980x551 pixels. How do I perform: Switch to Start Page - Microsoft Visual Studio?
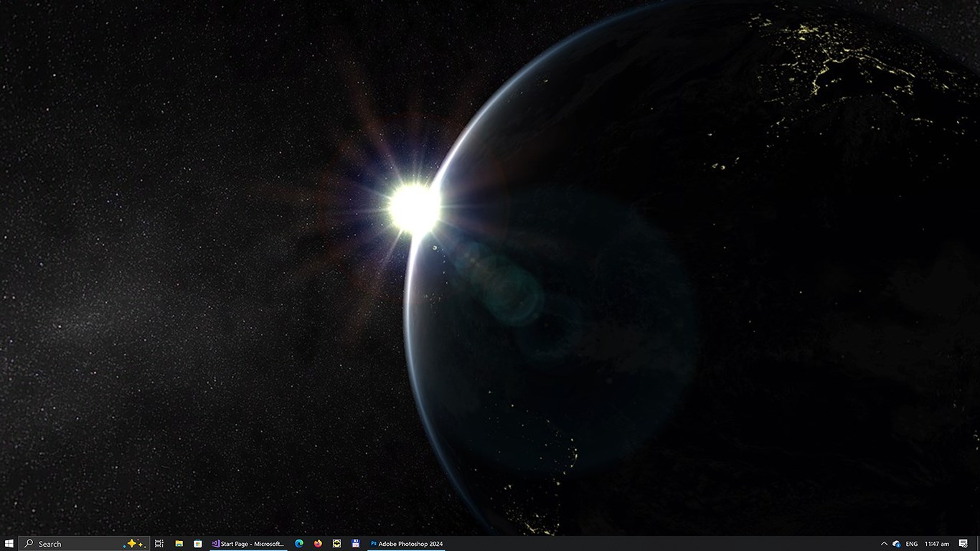click(248, 544)
